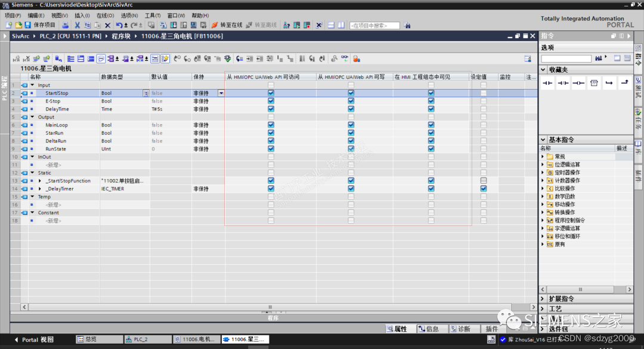644x349 pixels.
Task: Open the 在线(O) menu
Action: [105, 16]
